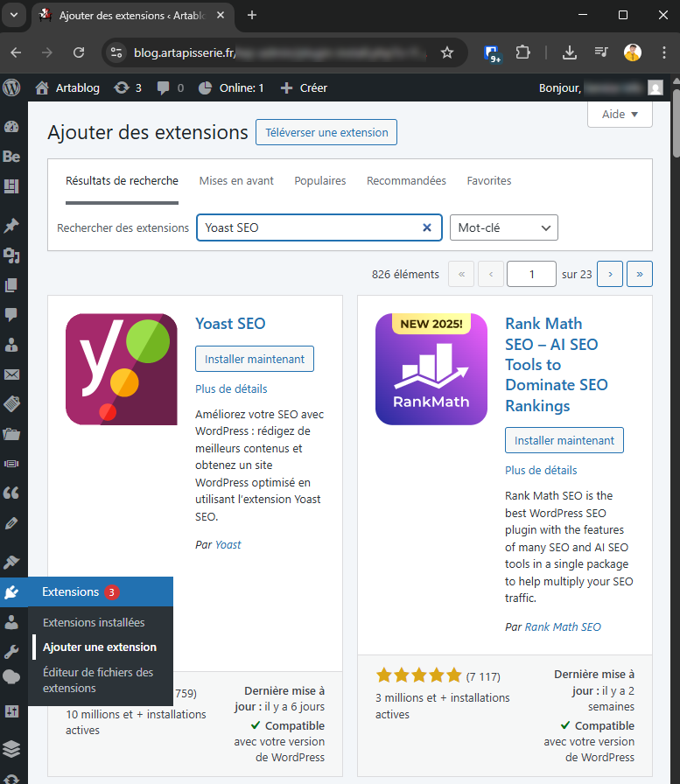Open the Tools wrench sidebar icon
680x784 pixels.
tap(11, 652)
